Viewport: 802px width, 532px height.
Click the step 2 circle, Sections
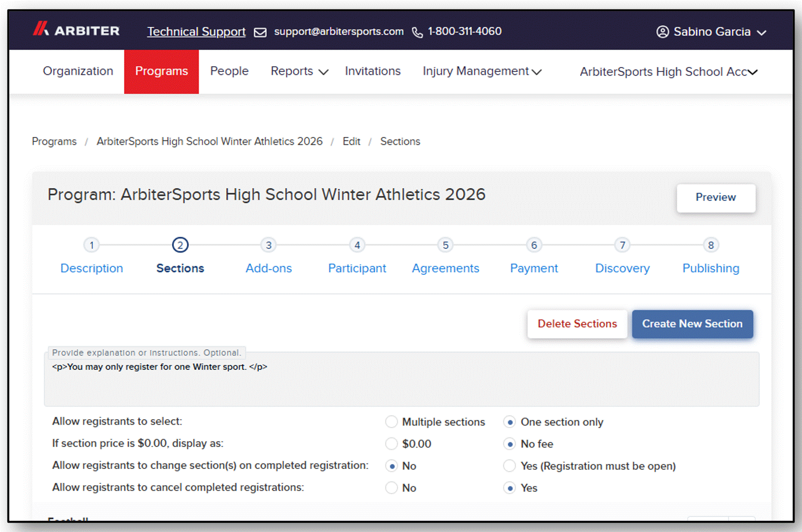(x=180, y=245)
